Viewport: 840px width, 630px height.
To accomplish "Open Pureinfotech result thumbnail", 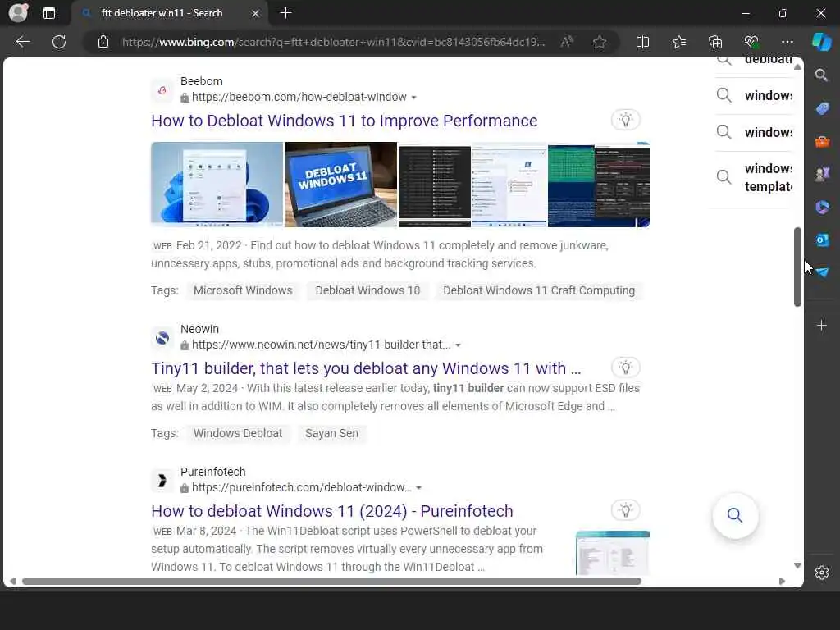I will [x=612, y=553].
